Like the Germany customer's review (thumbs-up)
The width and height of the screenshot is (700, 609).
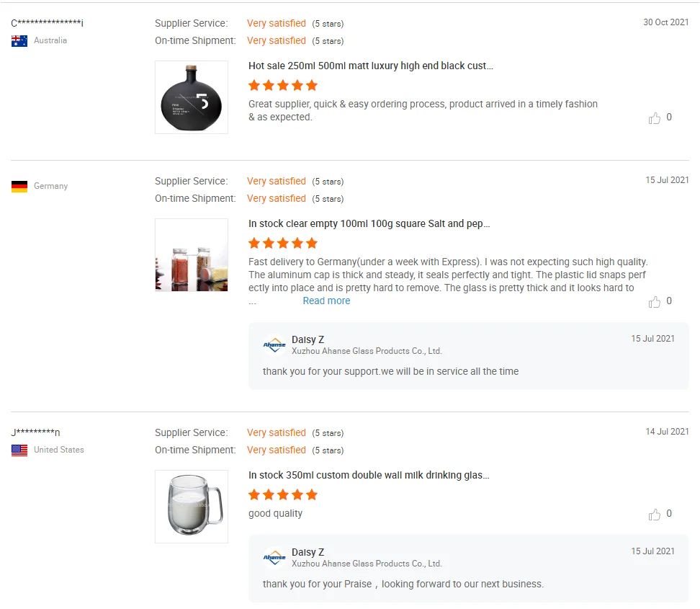pos(655,302)
